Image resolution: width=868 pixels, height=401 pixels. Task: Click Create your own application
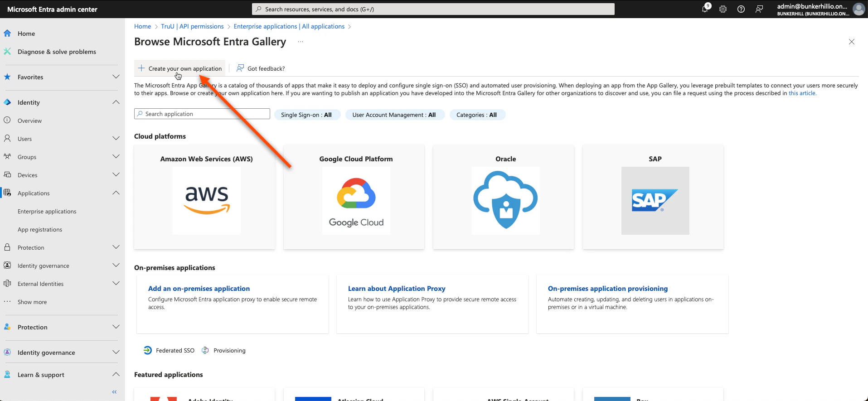pos(180,68)
